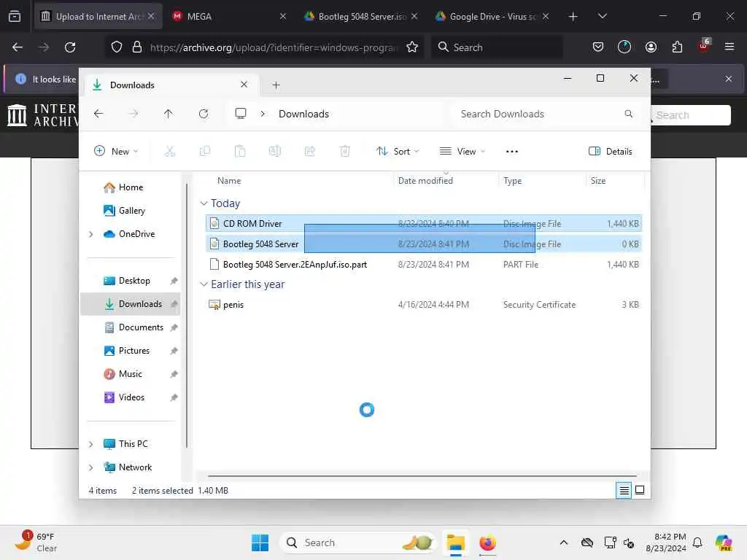
Task: Click the Windows taskbar Search box
Action: click(357, 542)
